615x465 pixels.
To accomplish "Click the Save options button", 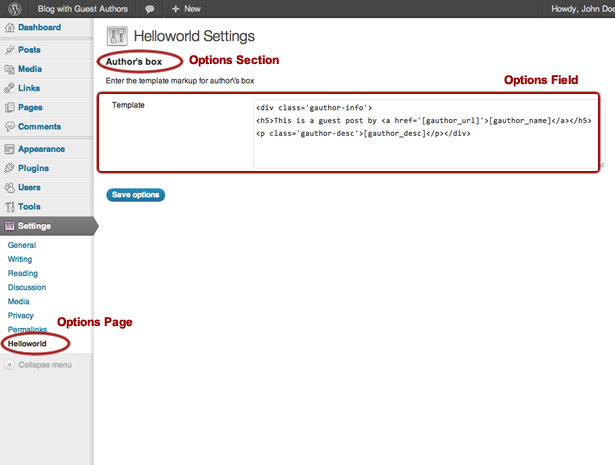I will (x=135, y=195).
